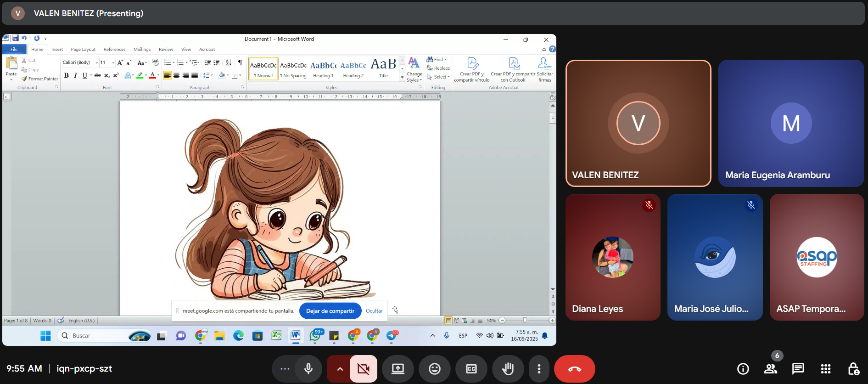Select Diana Leyes participant tile

613,257
